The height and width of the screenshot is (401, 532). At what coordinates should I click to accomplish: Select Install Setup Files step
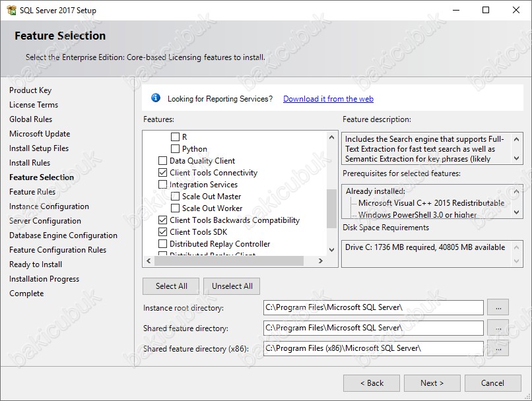point(39,148)
